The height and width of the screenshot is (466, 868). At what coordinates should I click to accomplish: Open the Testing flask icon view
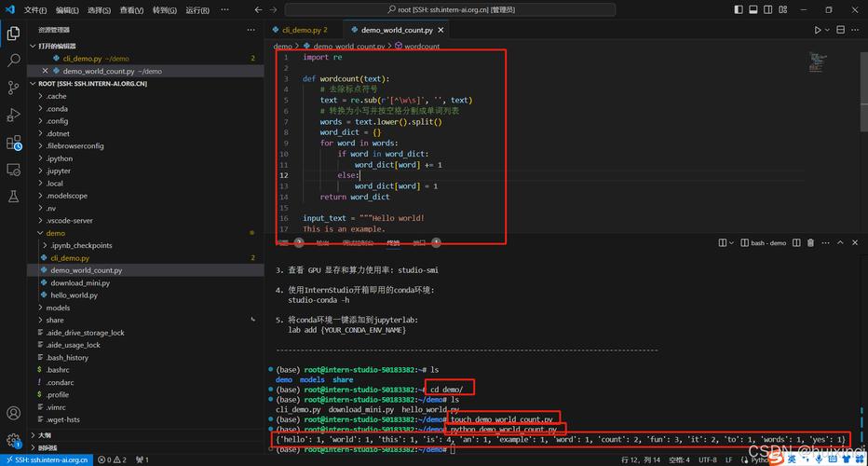14,197
